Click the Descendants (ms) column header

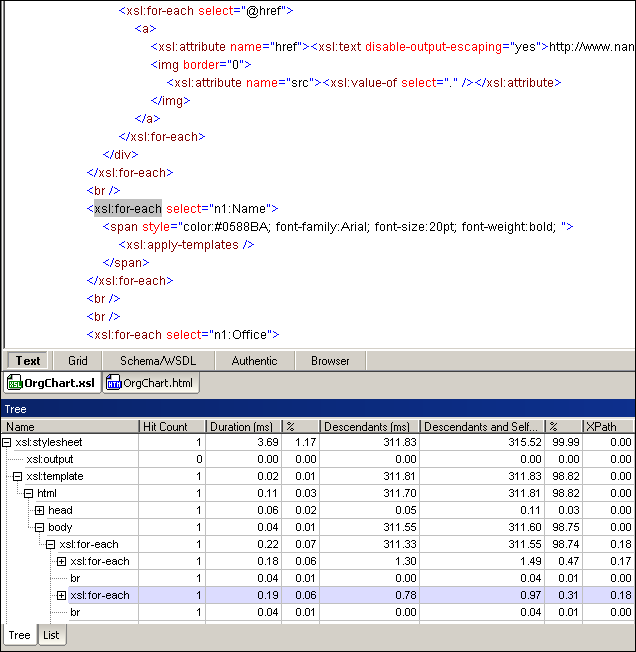368,427
